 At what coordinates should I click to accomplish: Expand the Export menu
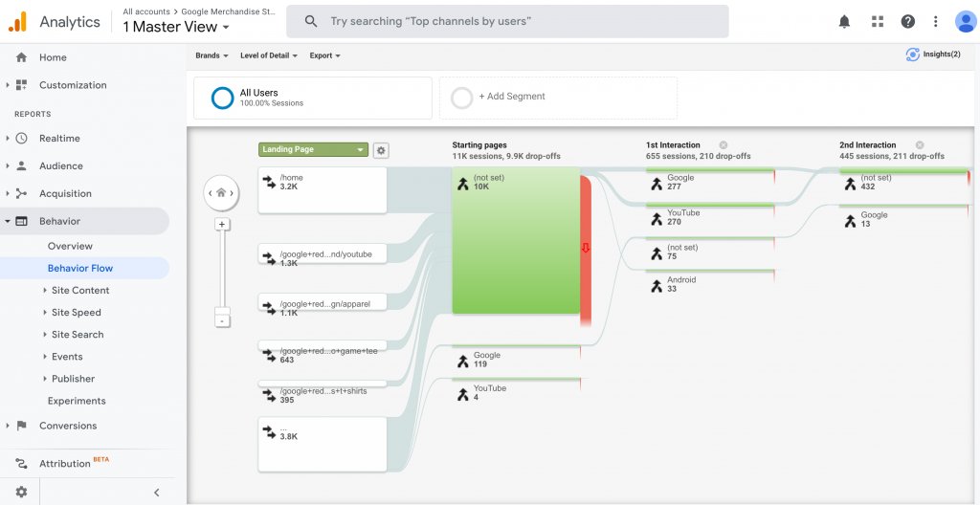pos(324,55)
